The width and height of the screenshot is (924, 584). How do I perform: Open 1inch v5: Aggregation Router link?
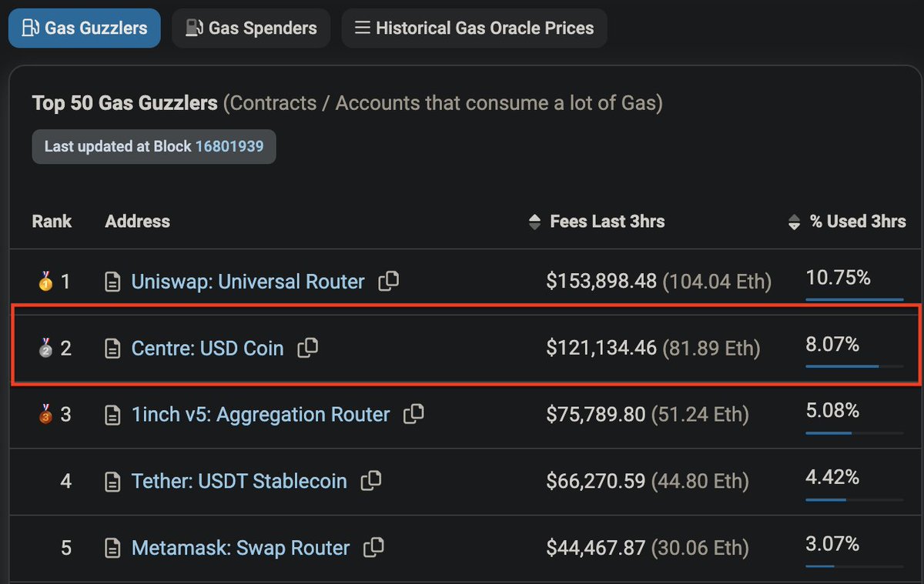(x=260, y=415)
